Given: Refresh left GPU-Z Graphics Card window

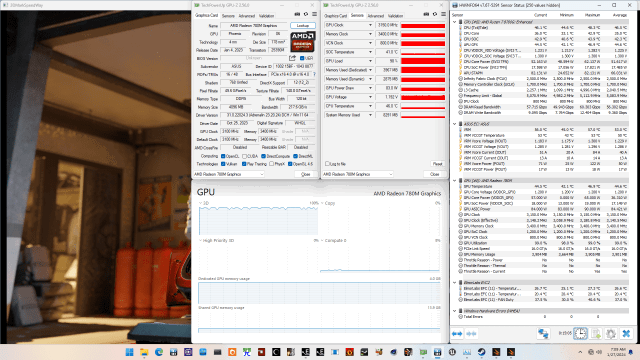Looking at the screenshot, I should [x=306, y=14].
